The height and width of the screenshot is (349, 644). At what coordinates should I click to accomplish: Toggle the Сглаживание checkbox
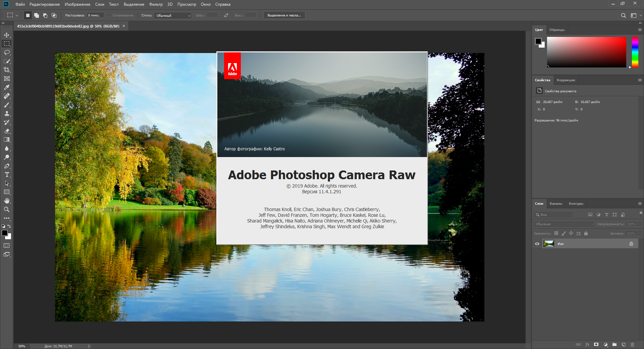point(109,15)
